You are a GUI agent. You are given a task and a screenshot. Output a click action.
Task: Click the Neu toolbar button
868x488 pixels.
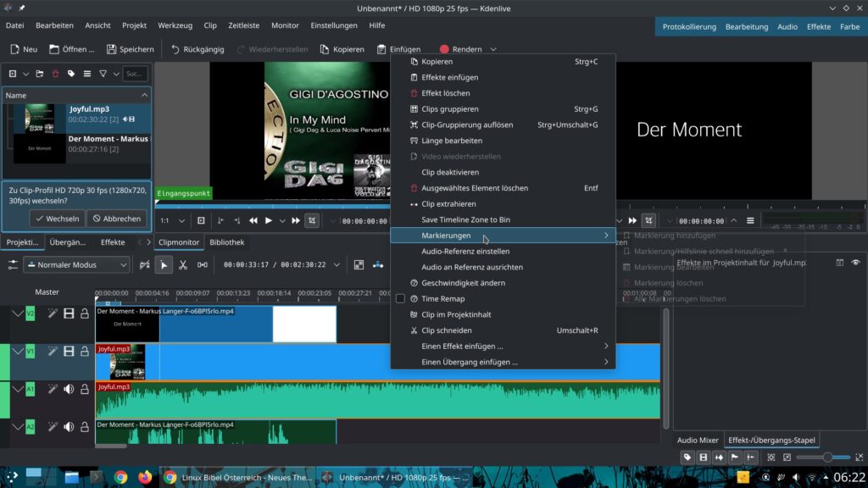point(24,49)
